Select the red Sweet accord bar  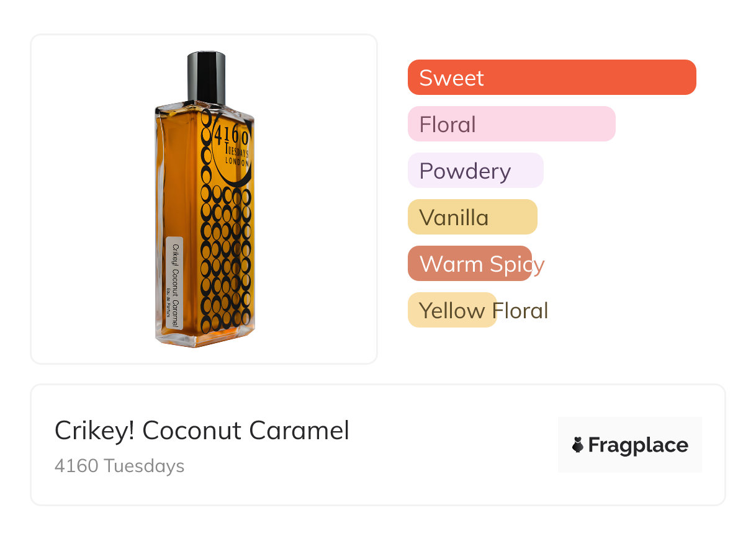[x=552, y=78]
